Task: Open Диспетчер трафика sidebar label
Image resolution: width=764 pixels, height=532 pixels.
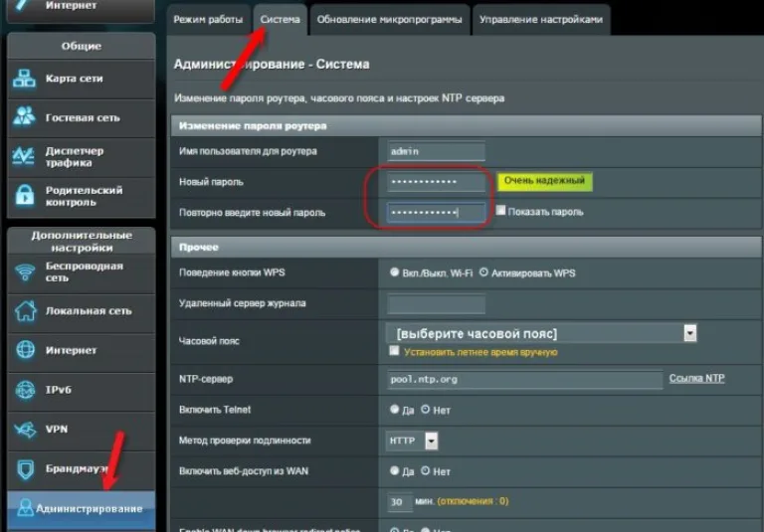Action: [74, 157]
